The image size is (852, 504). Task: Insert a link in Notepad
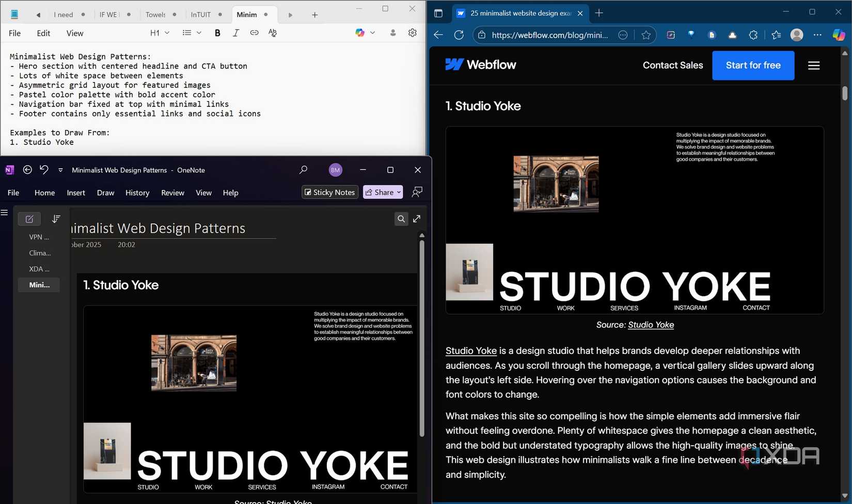coord(254,33)
